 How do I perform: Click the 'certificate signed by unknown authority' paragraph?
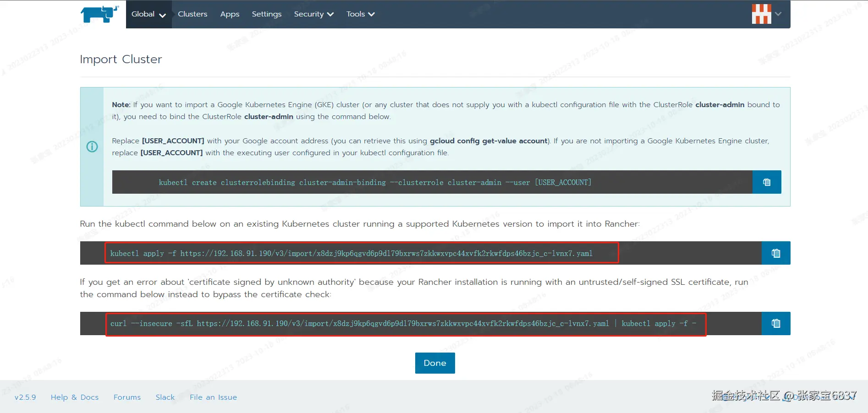coord(414,288)
